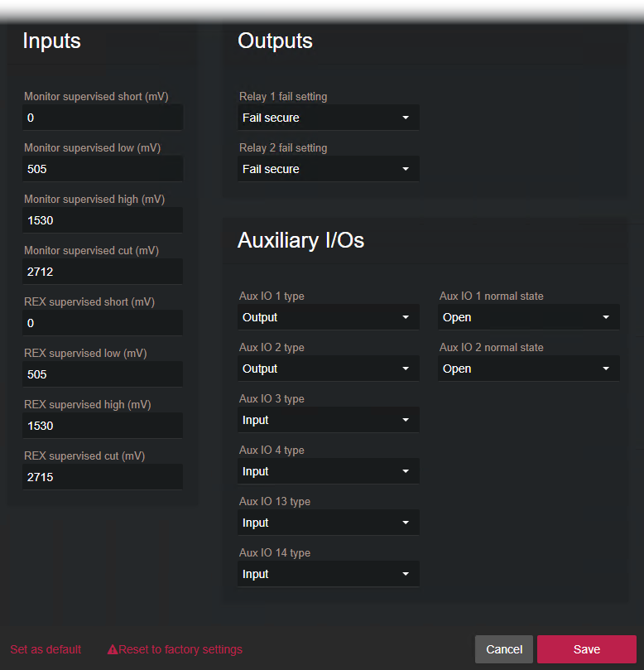
Task: Open Aux IO 3 type dropdown
Action: [328, 420]
